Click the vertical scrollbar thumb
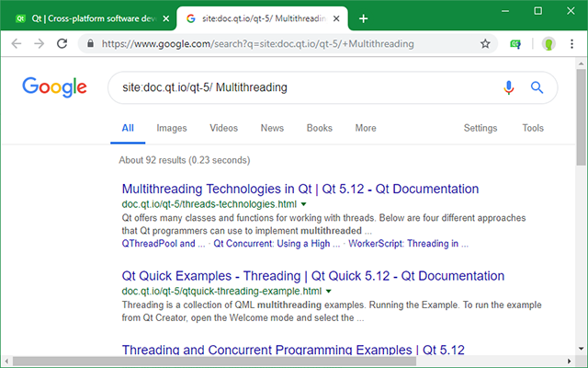This screenshot has width=588, height=368. 582,117
